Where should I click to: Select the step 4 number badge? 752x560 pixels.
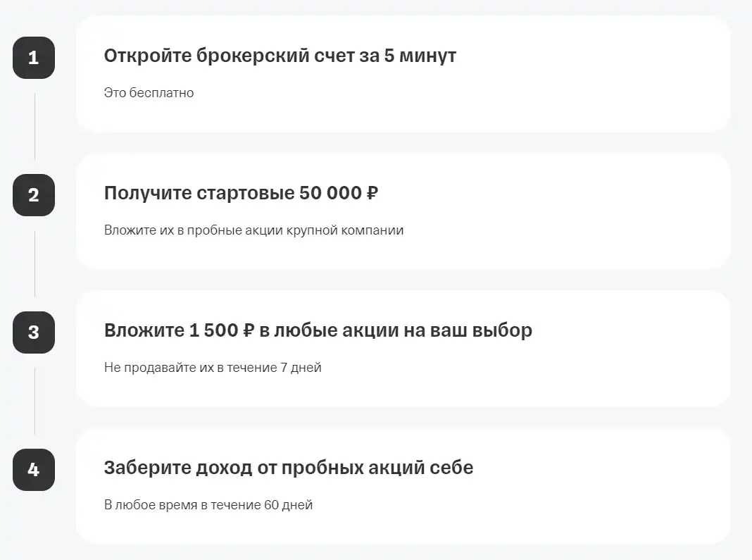tap(34, 469)
